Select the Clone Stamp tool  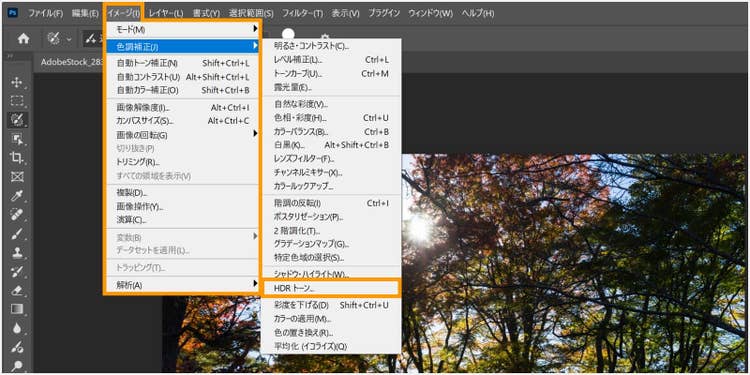[x=17, y=252]
